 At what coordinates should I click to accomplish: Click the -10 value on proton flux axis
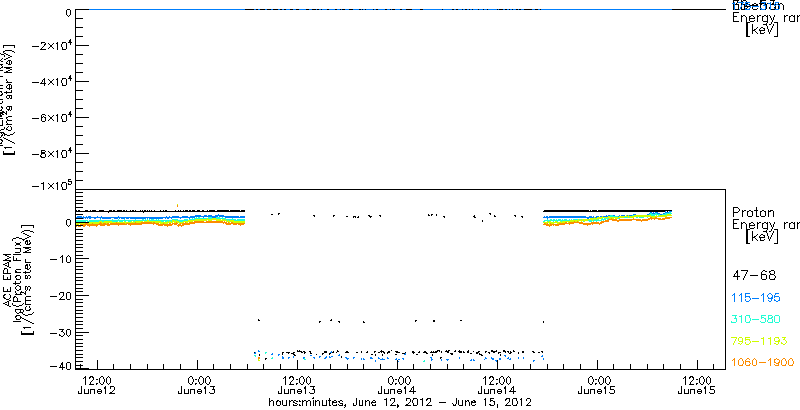click(59, 259)
